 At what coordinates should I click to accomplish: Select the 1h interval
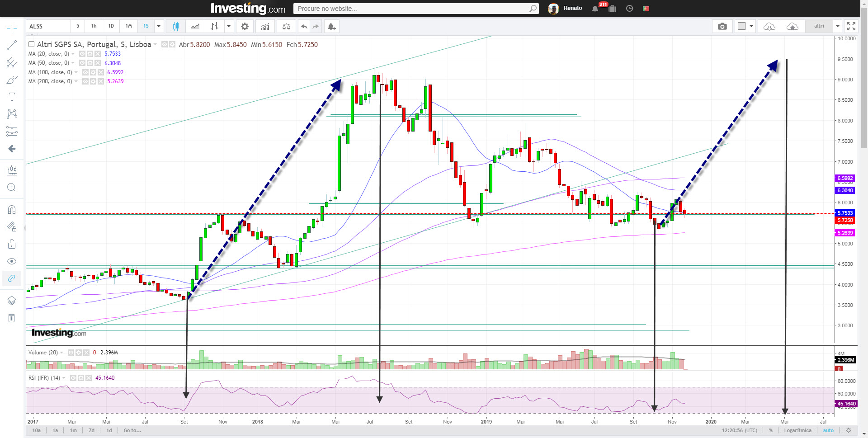pyautogui.click(x=94, y=26)
